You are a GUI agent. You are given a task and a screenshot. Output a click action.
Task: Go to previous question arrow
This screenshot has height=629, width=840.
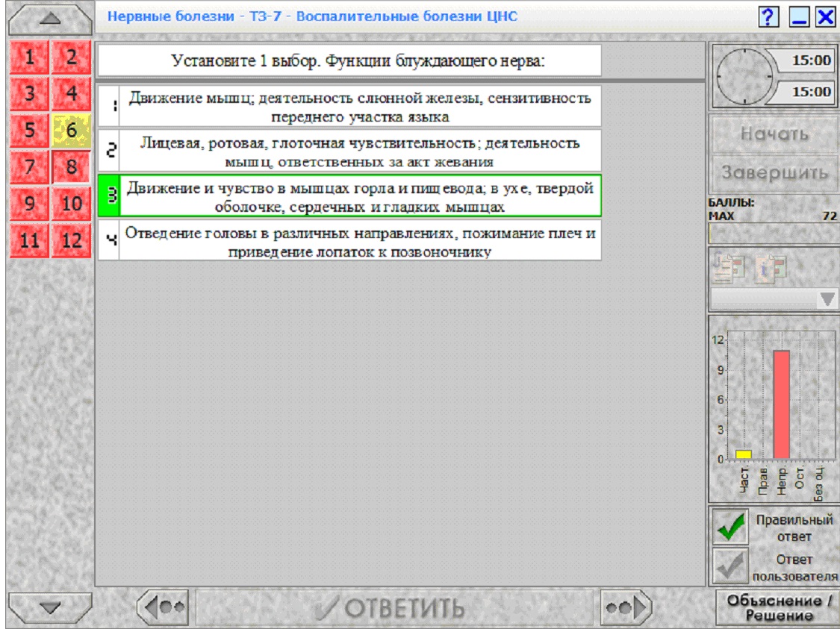[x=164, y=607]
